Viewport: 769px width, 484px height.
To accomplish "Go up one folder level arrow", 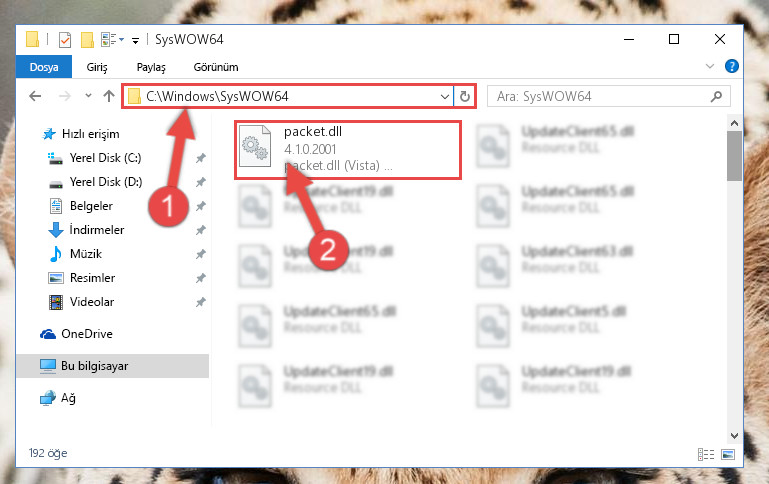I will pos(109,96).
